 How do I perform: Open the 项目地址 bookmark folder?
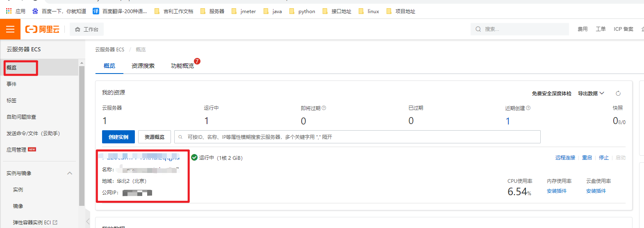[x=401, y=11]
